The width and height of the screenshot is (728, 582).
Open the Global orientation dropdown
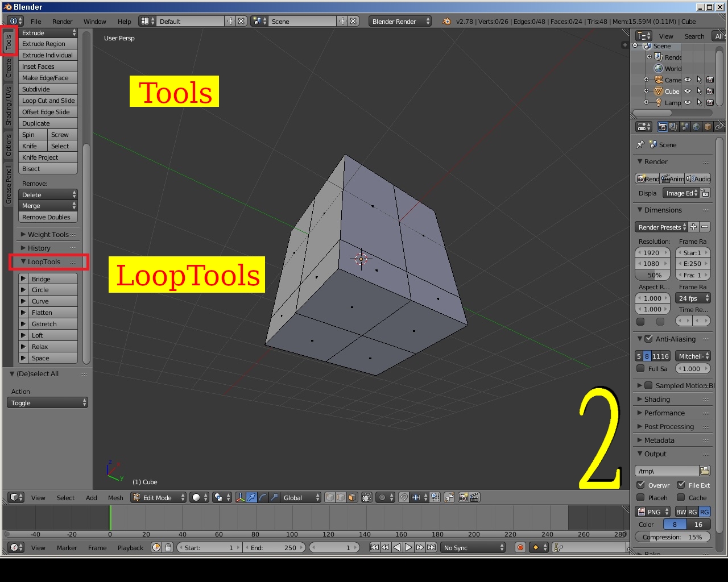pyautogui.click(x=301, y=497)
